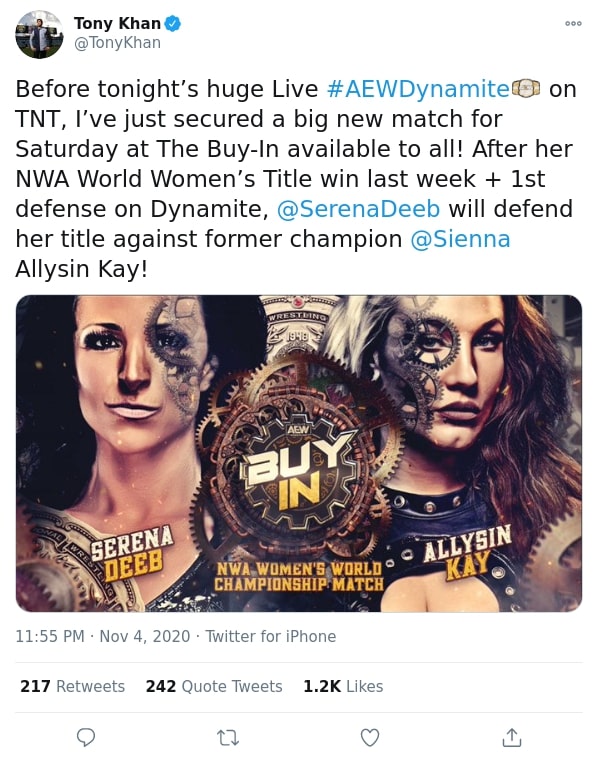
Task: Click the 11:55 PM Nov 4, 2020 timestamp
Action: (x=102, y=636)
